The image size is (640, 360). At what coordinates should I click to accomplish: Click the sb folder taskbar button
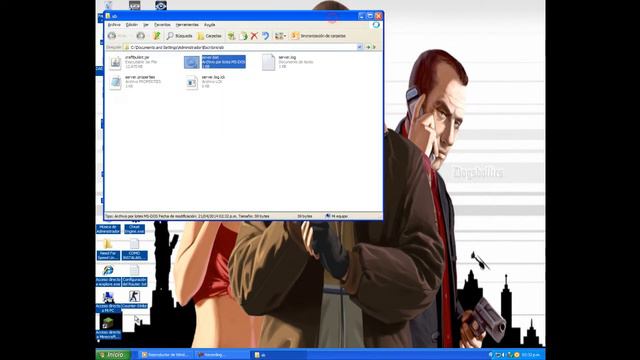tap(278, 355)
